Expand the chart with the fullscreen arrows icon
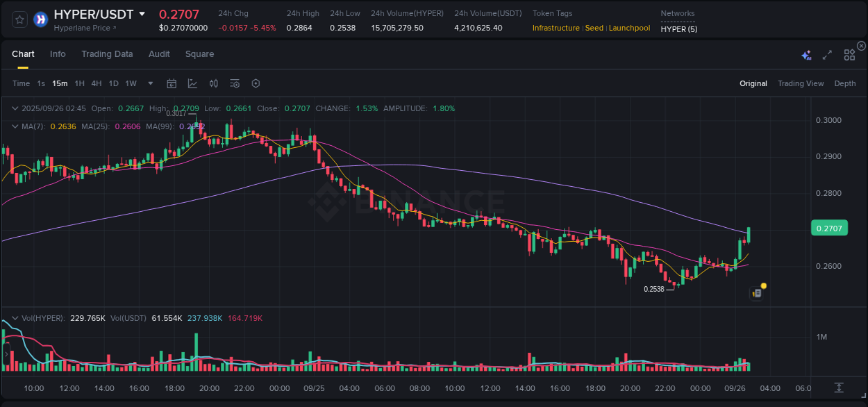 tap(826, 54)
